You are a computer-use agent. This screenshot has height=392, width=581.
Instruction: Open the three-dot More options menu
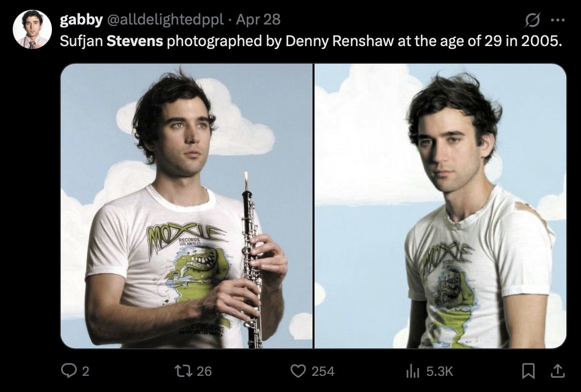click(557, 21)
